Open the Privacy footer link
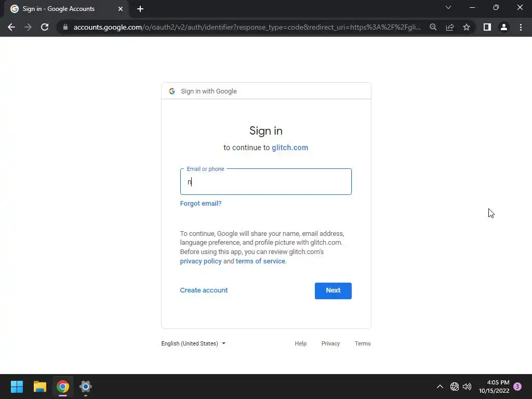This screenshot has height=399, width=532. pyautogui.click(x=330, y=343)
